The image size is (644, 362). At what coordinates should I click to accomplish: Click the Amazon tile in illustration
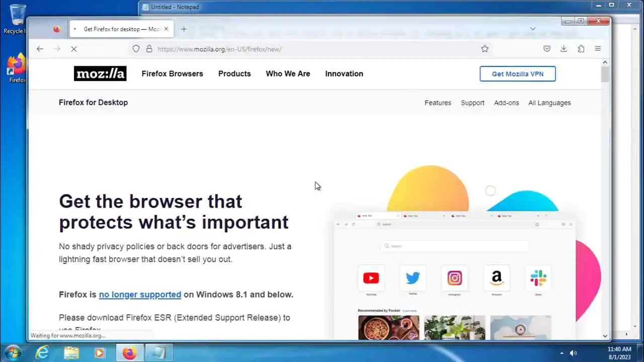click(x=497, y=278)
